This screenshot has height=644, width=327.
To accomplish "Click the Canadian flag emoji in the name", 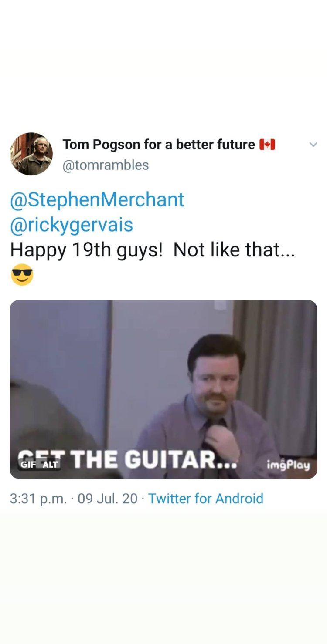I will (267, 145).
